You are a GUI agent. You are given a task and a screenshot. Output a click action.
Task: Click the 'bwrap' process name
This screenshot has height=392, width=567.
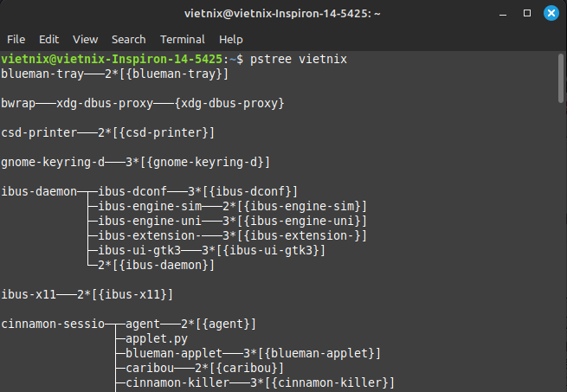[x=18, y=104]
